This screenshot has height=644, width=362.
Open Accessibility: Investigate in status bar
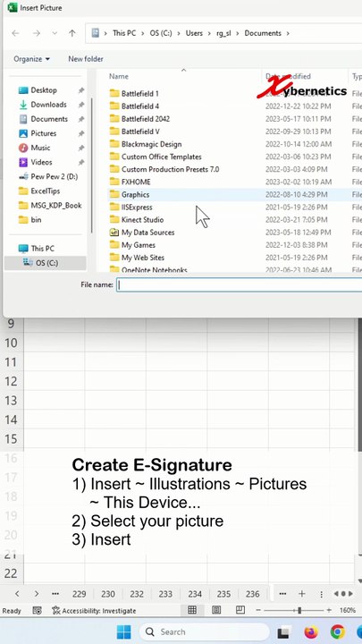pyautogui.click(x=94, y=611)
